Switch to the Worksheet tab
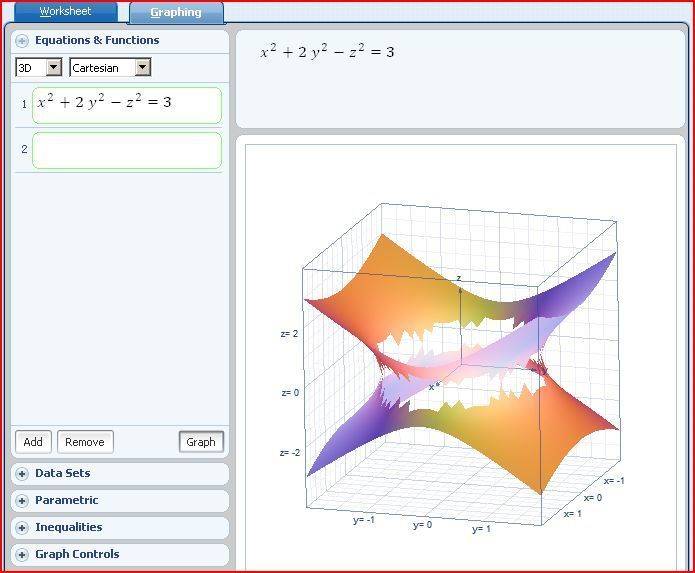 65,12
